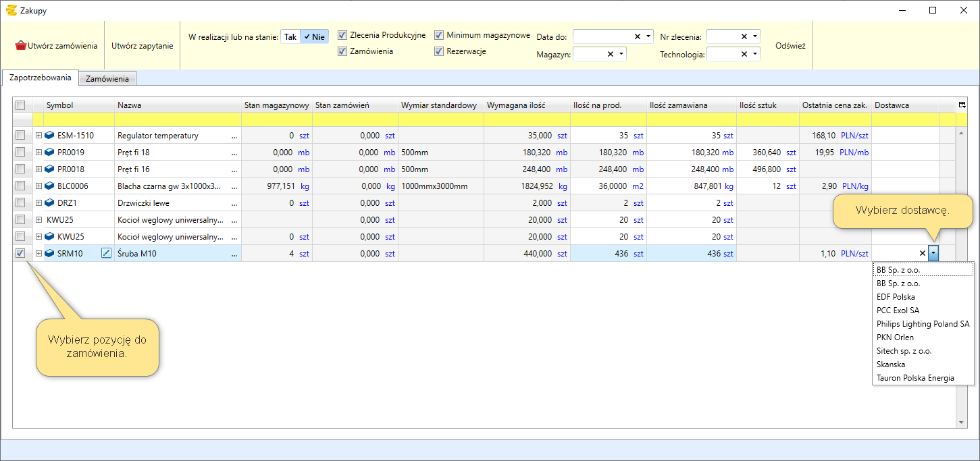
Task: Tick the checkbox for the PR0019 row
Action: [20, 152]
